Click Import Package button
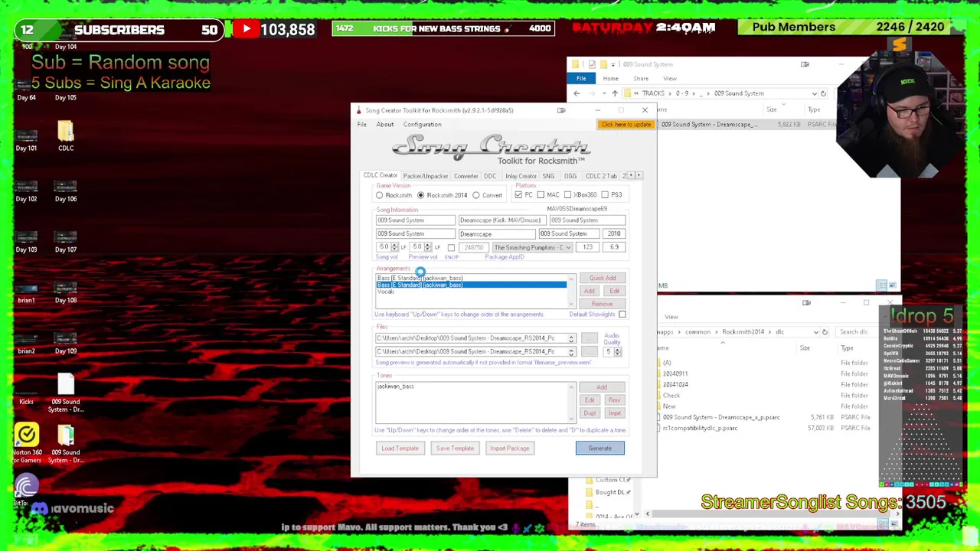This screenshot has height=551, width=980. 509,448
